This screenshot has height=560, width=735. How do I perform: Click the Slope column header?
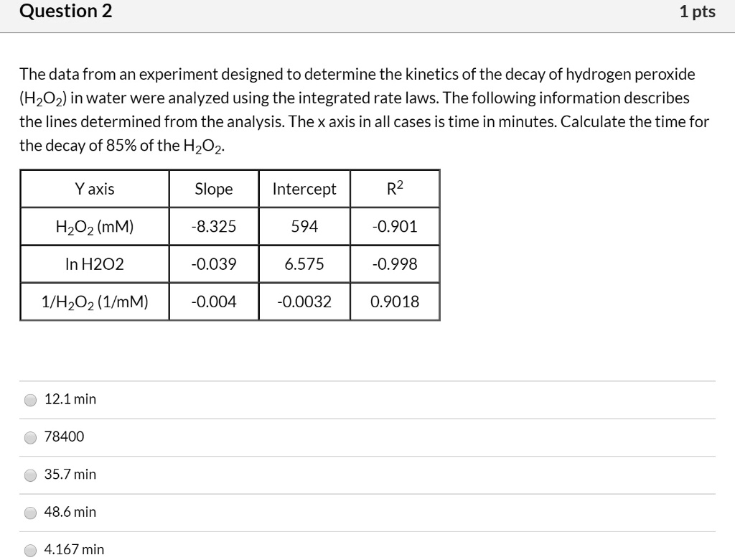pyautogui.click(x=213, y=188)
